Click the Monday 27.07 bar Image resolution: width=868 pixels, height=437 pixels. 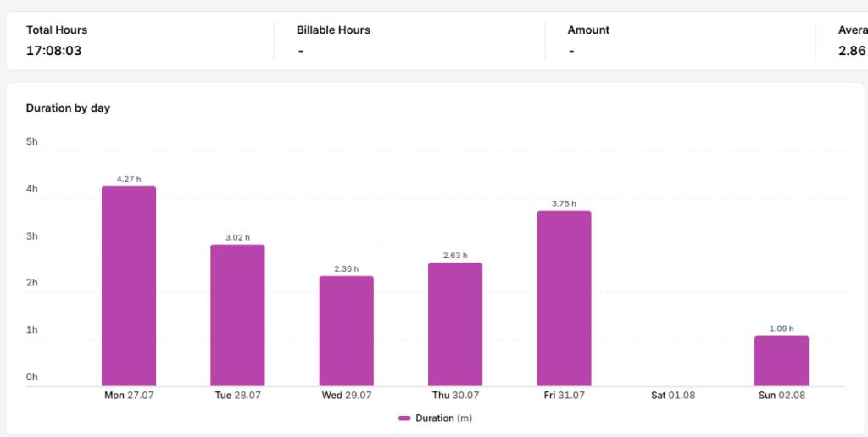coord(129,286)
